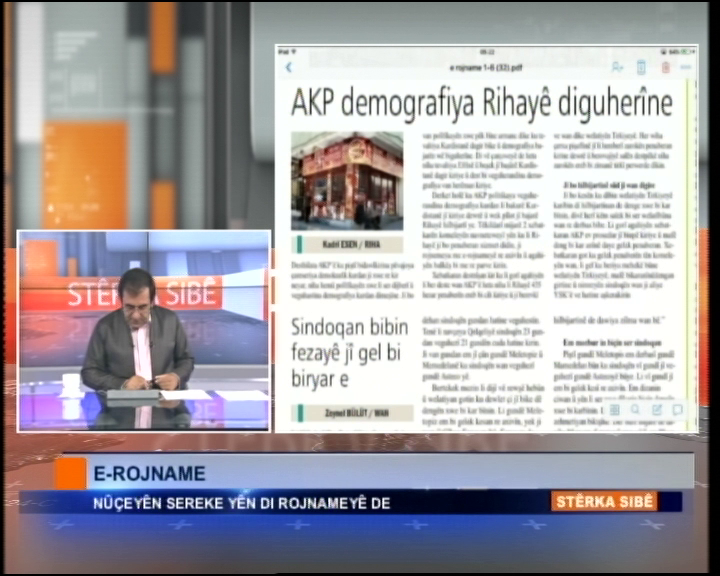720x576 pixels.
Task: Click the 'STÊRKA SIBÊ' studio backdrop sign
Action: [x=141, y=294]
